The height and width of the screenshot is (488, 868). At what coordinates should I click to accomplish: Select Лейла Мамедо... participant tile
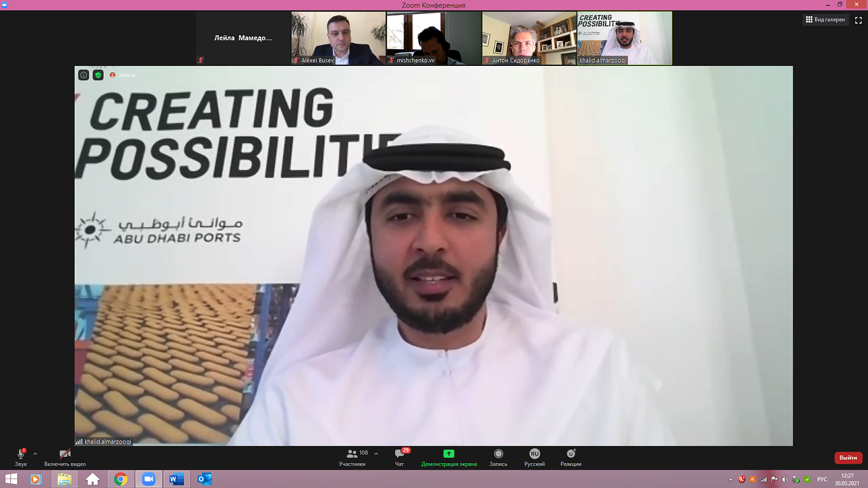pos(243,38)
